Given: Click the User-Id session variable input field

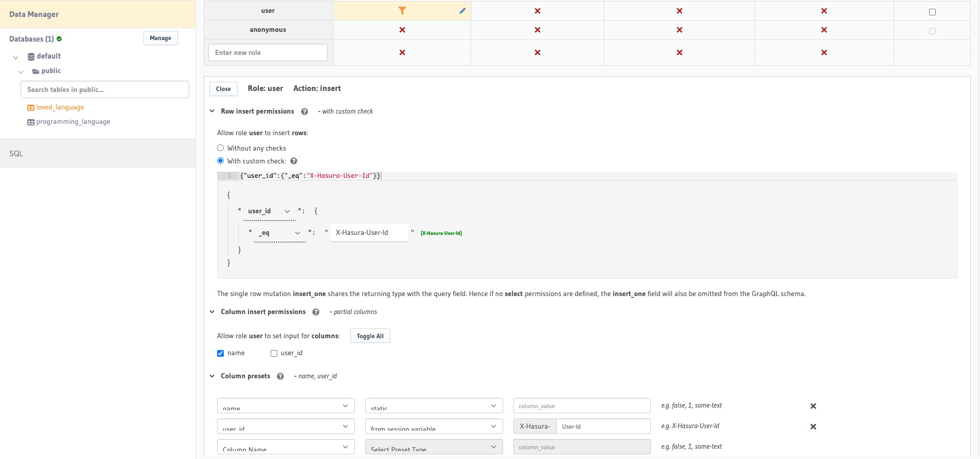Looking at the screenshot, I should click(x=603, y=426).
